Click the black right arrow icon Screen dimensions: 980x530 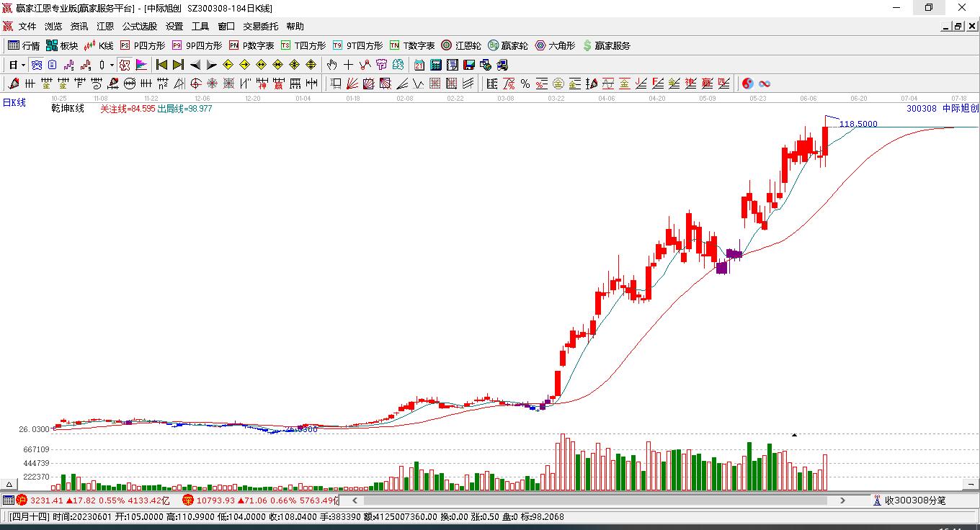point(211,65)
